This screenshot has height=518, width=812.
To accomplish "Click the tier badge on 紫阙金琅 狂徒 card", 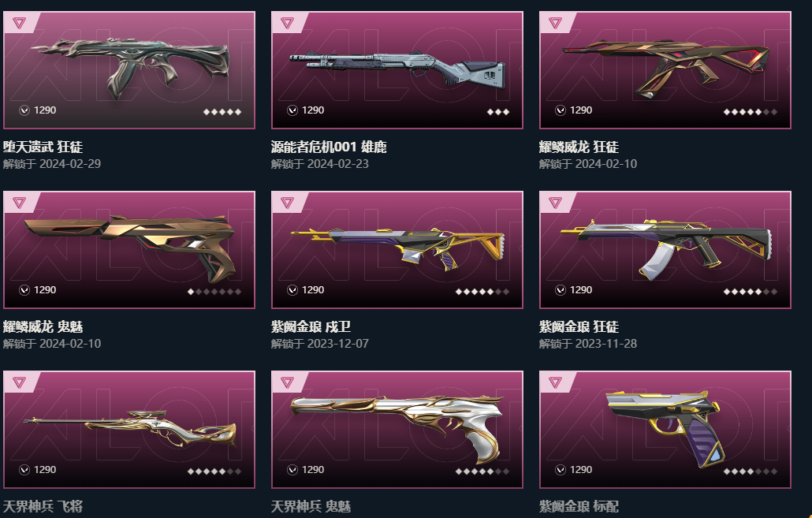I will [555, 203].
